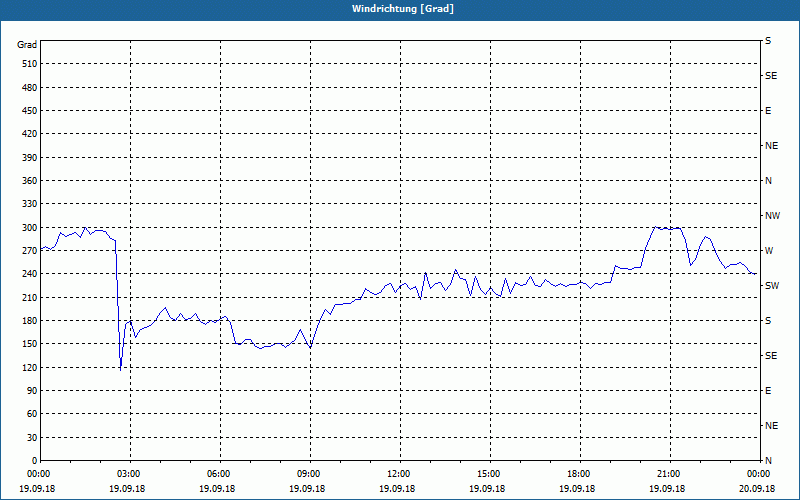Click the "Windrichtung [Grad]" chart title
Viewport: 800px width, 500px height.
coord(403,9)
